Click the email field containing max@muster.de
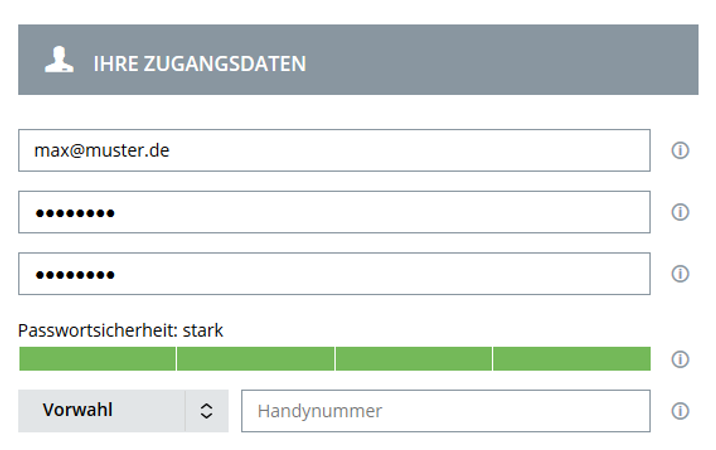 click(334, 150)
